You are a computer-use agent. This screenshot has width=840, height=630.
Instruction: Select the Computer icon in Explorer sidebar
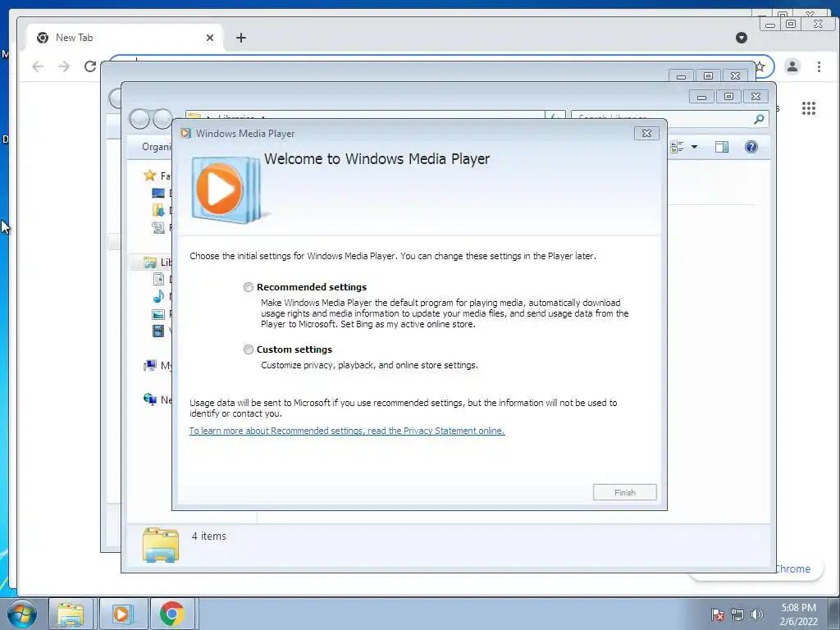pos(149,365)
